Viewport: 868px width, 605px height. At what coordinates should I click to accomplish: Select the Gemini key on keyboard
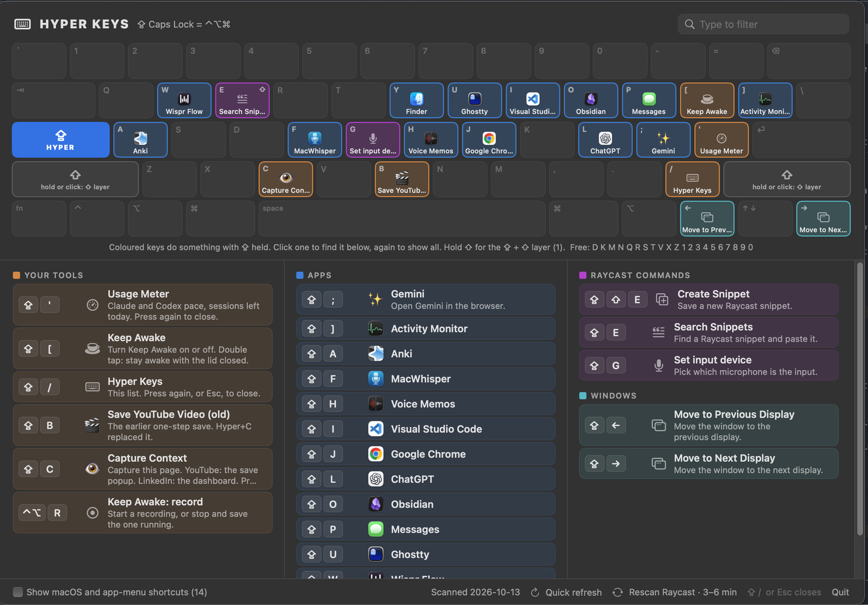click(663, 140)
